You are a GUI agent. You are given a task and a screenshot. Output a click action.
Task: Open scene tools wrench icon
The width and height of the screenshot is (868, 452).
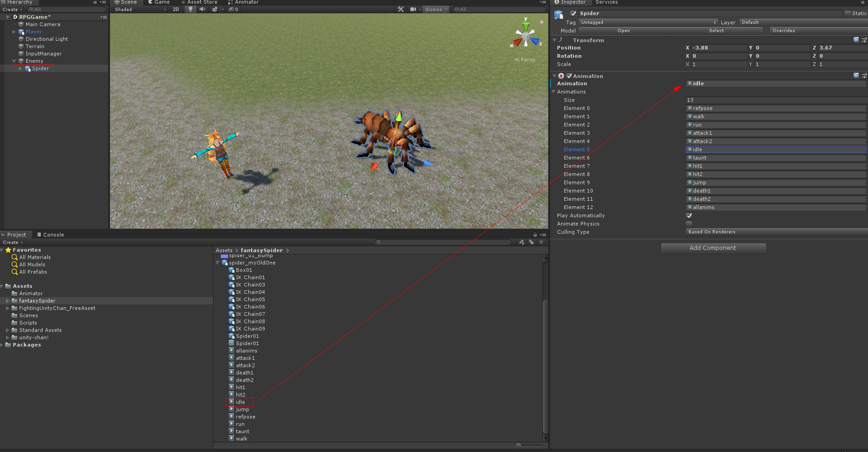pyautogui.click(x=401, y=9)
